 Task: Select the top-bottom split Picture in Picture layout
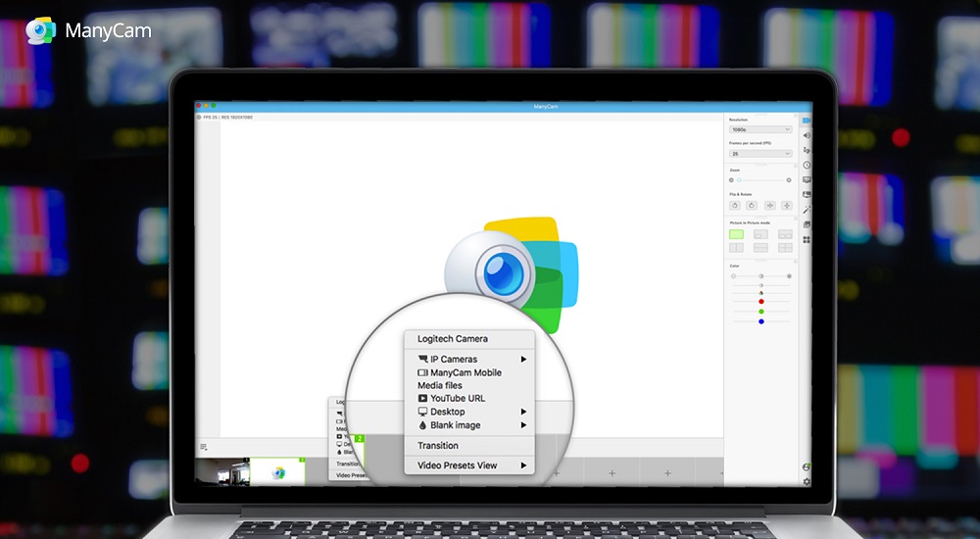(760, 248)
